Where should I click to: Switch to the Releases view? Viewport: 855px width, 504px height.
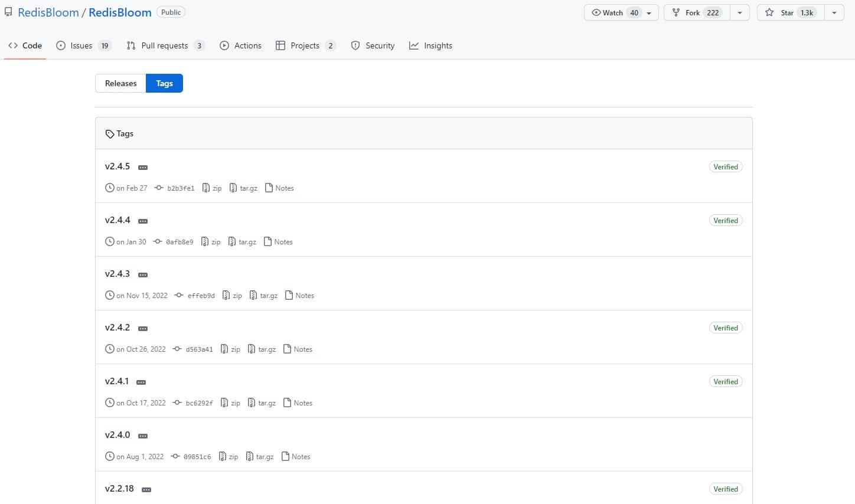point(120,83)
